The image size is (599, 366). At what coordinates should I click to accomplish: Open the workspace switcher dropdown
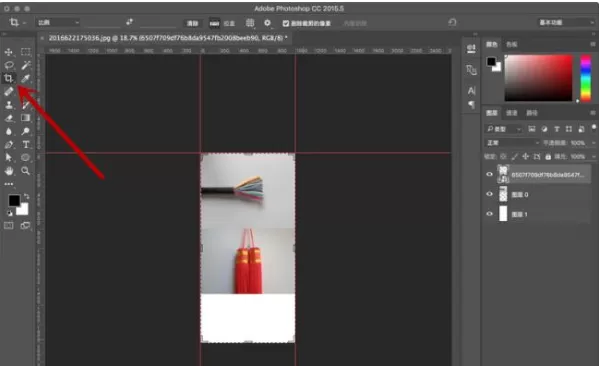tap(566, 23)
